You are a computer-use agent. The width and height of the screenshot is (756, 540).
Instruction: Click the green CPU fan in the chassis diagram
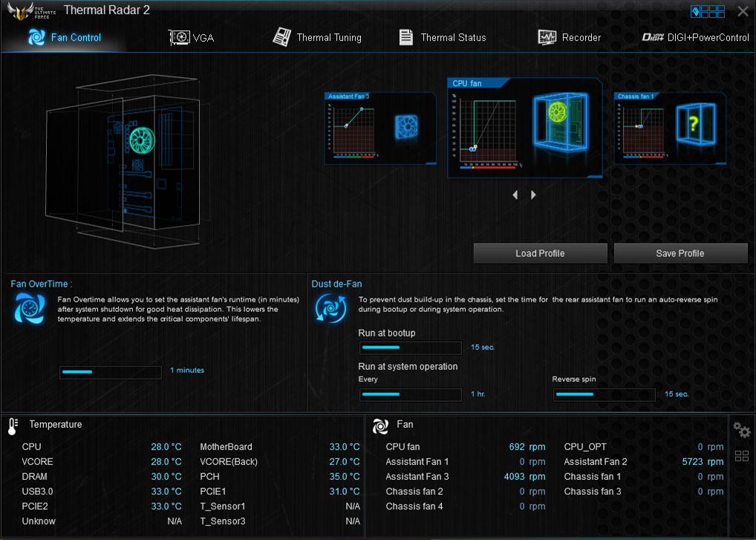(143, 140)
